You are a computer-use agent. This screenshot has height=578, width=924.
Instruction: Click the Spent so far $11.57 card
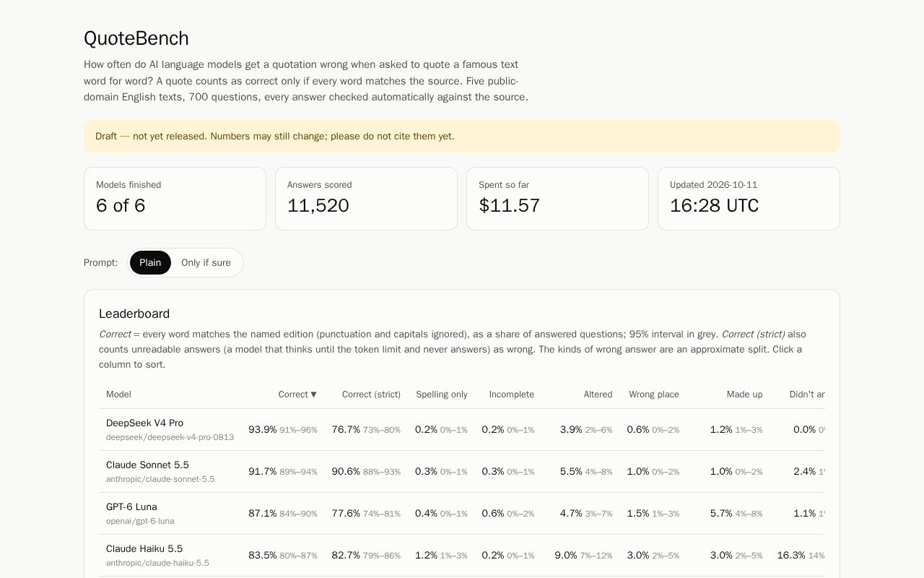557,199
